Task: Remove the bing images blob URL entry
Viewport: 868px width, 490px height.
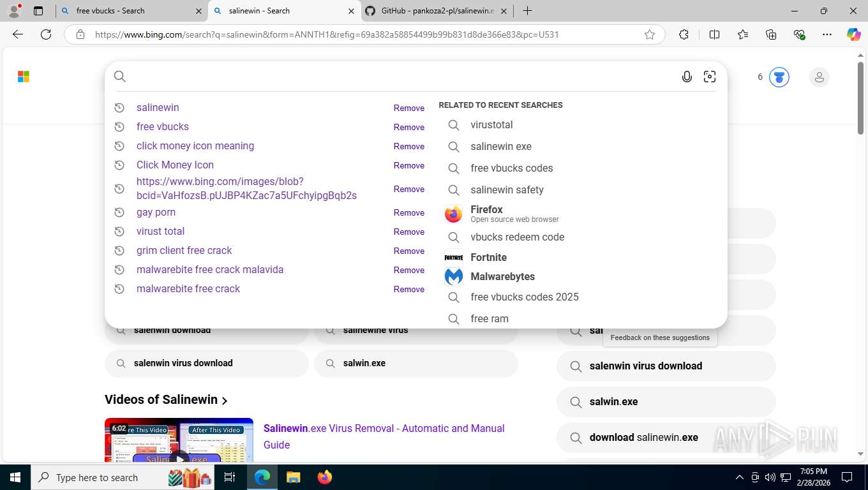Action: pos(409,189)
